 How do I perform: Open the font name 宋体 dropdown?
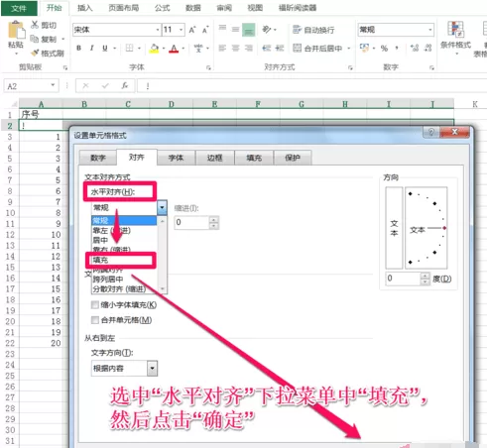(x=158, y=30)
